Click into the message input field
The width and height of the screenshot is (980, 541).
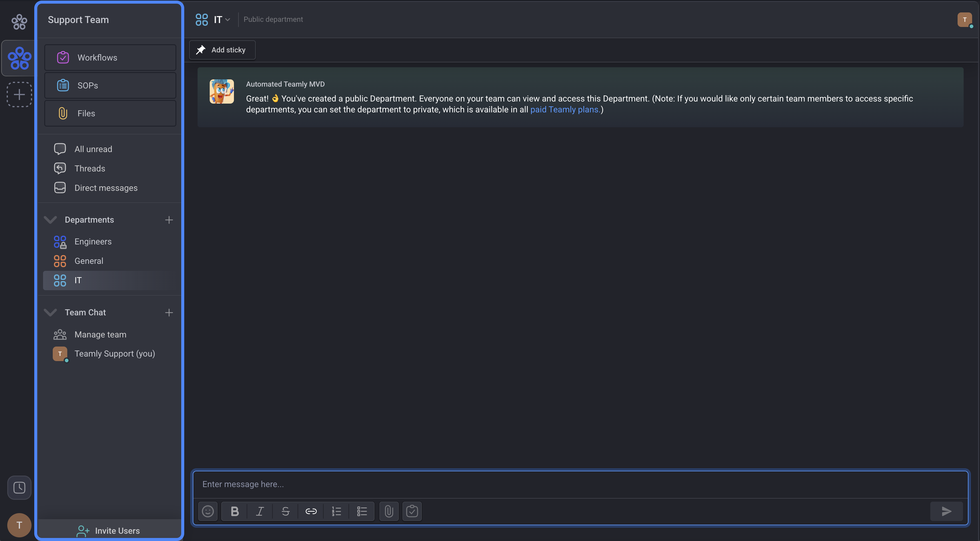[580, 484]
